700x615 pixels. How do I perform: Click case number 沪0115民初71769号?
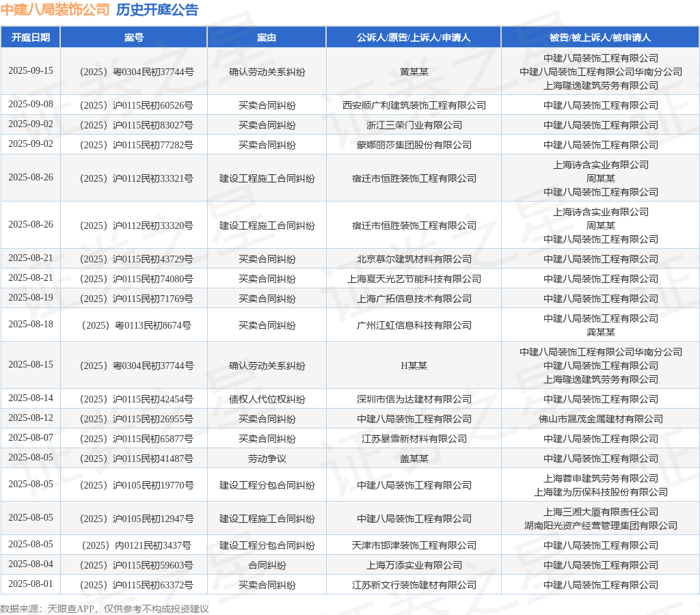coord(137,299)
